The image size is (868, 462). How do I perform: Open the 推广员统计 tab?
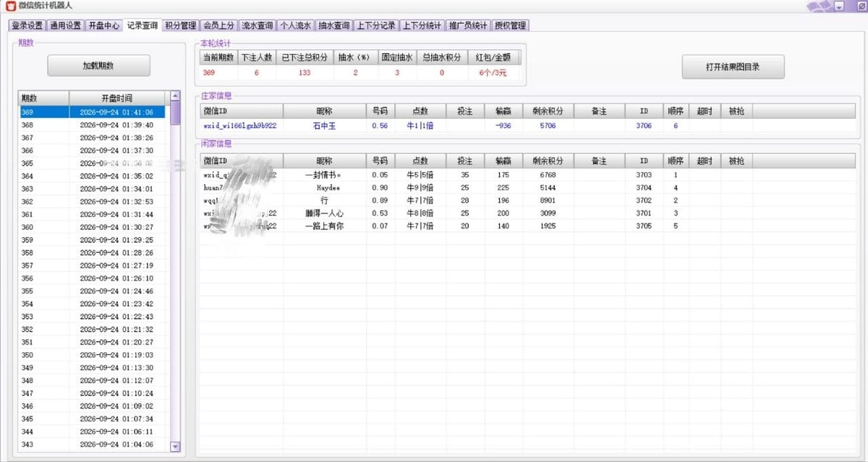tap(468, 25)
